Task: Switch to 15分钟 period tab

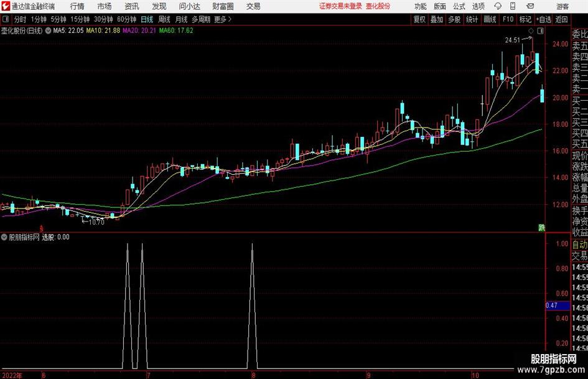Action: [80, 19]
